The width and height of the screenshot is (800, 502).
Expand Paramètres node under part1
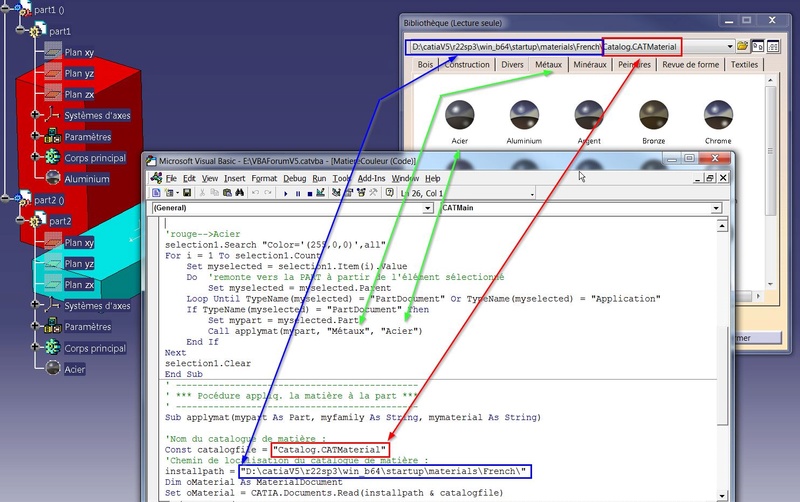pyautogui.click(x=35, y=136)
